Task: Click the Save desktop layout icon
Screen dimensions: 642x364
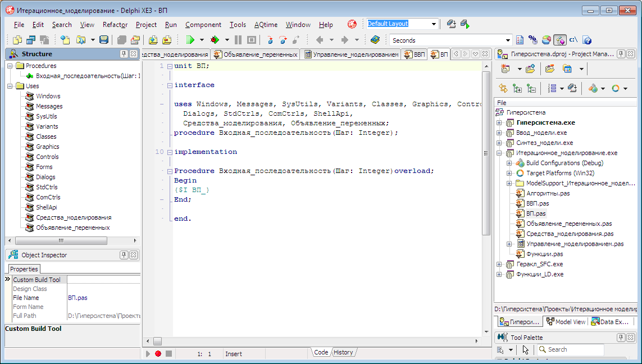Action: [451, 24]
